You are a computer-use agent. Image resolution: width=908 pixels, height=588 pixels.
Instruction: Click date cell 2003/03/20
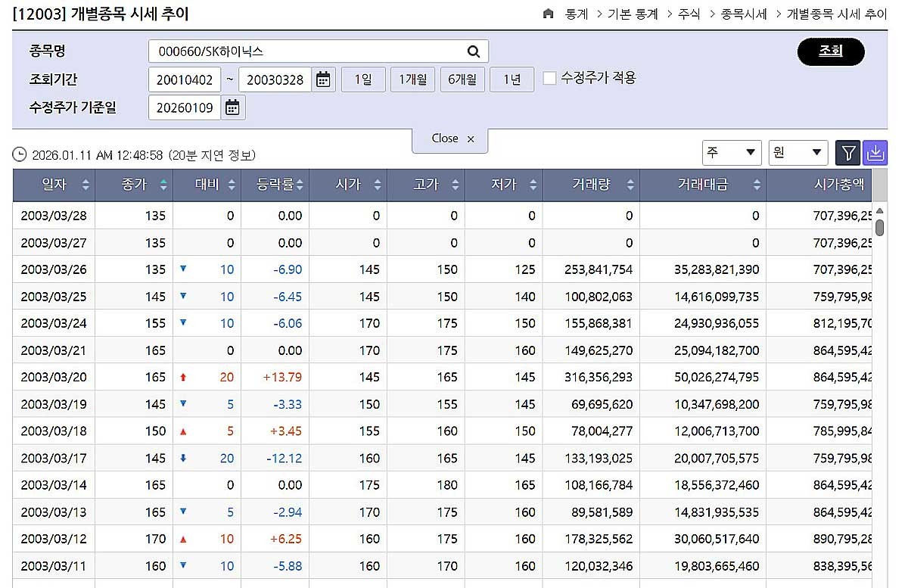coord(54,377)
